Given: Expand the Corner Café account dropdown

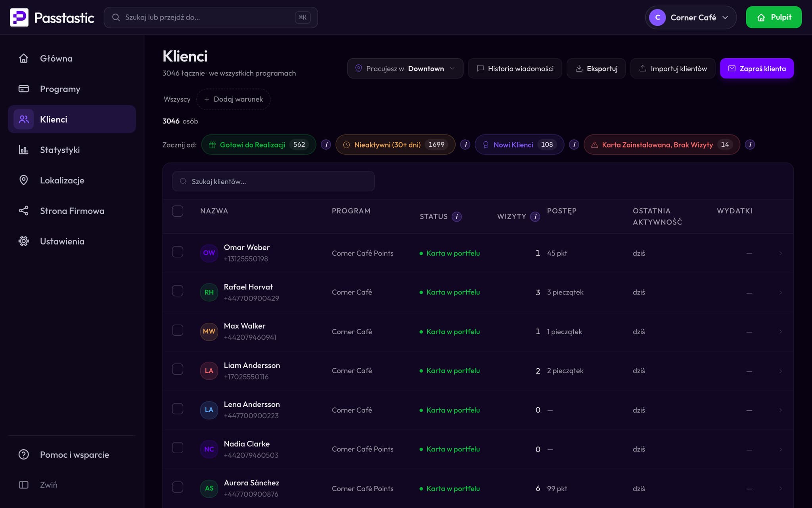Looking at the screenshot, I should (691, 17).
